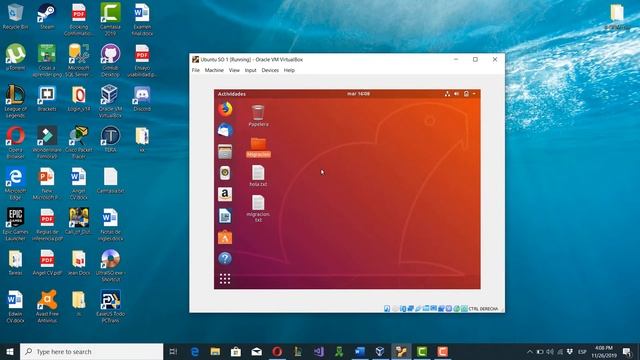Click the hard disk activity icon in VirtualBox status bar

click(x=387, y=309)
